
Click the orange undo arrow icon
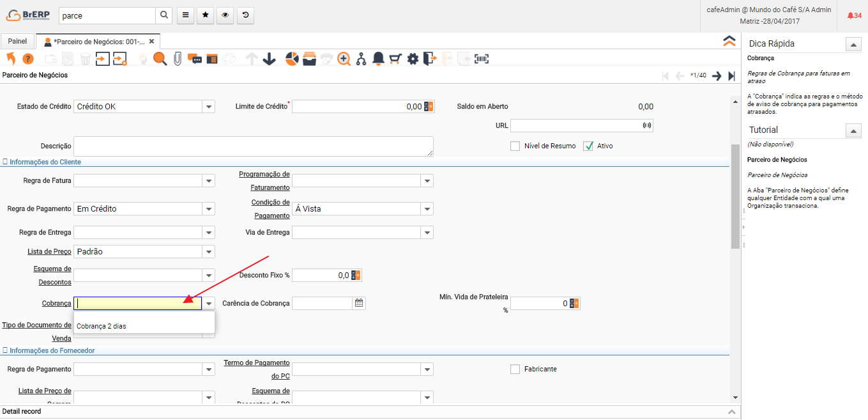point(11,59)
